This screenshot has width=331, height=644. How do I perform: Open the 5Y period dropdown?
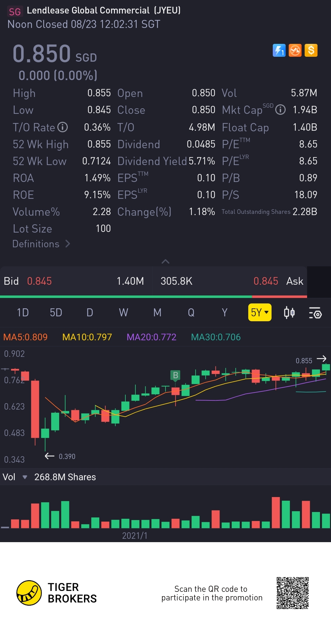pyautogui.click(x=260, y=312)
